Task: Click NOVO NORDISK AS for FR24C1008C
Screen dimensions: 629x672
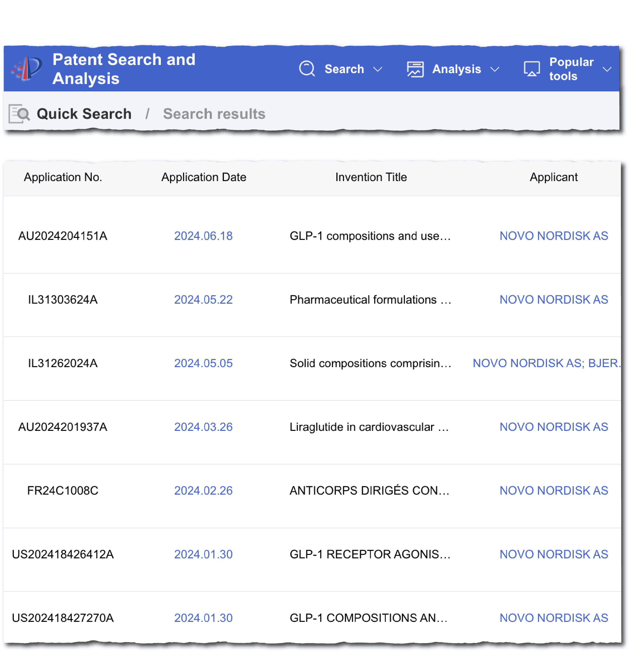Action: (x=554, y=490)
